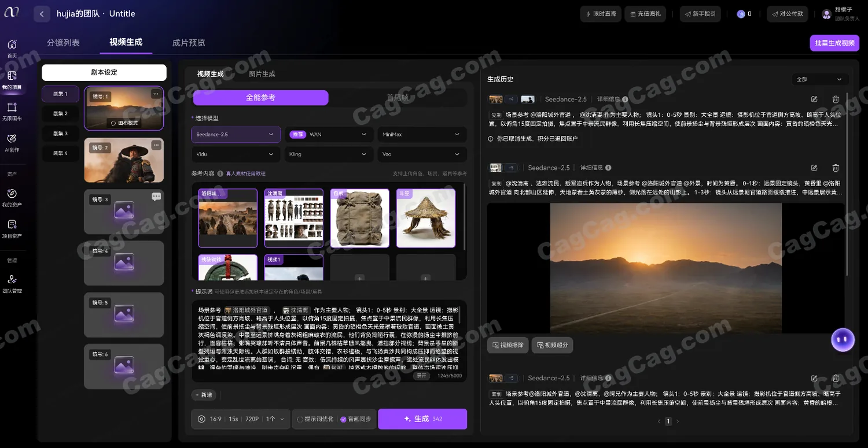Image resolution: width=868 pixels, height=448 pixels.
Task: Open the WAN model dropdown
Action: [329, 135]
